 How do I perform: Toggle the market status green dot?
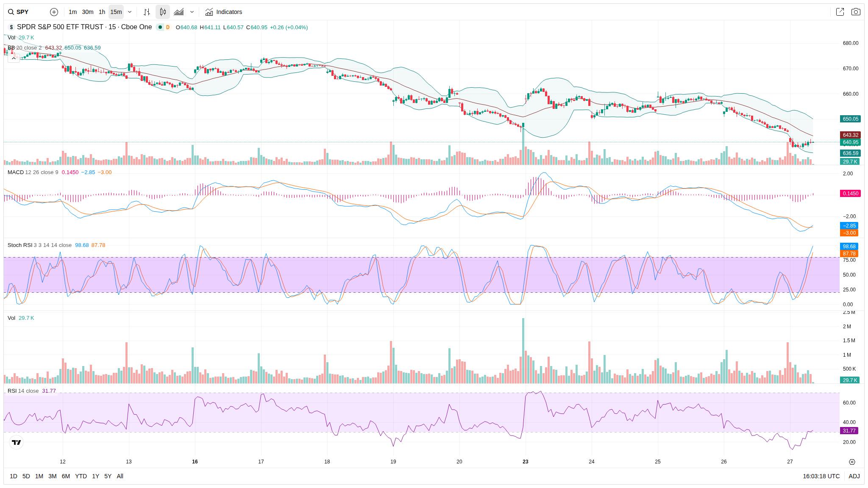pos(160,27)
